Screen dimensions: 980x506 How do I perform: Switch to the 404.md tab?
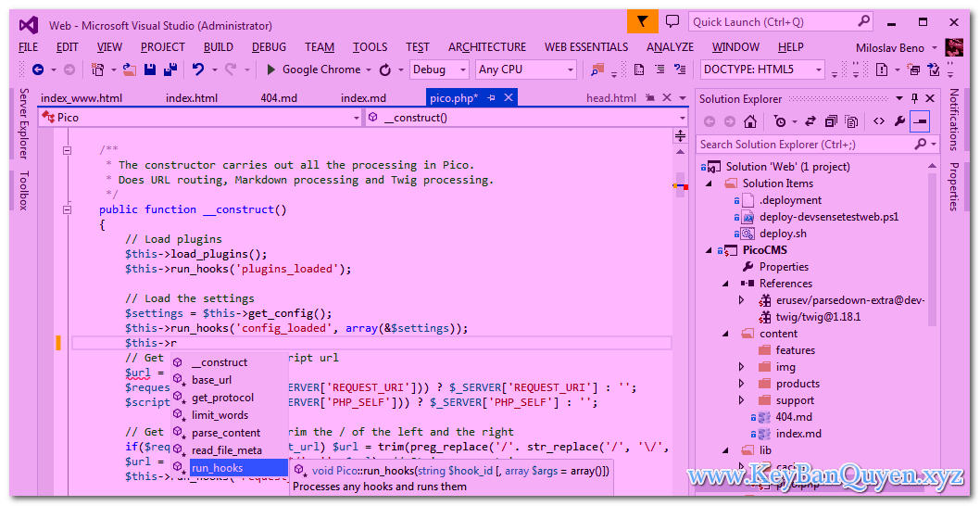pyautogui.click(x=279, y=98)
